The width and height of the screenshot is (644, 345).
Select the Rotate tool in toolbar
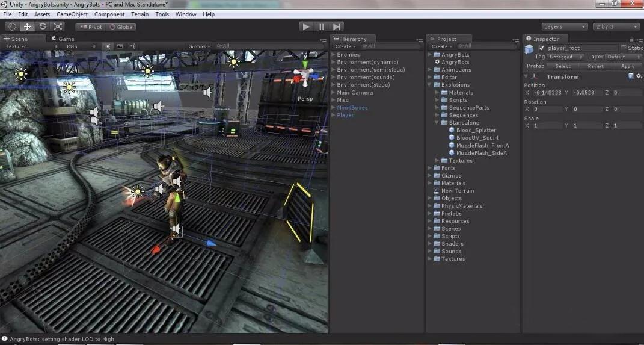[x=43, y=26]
